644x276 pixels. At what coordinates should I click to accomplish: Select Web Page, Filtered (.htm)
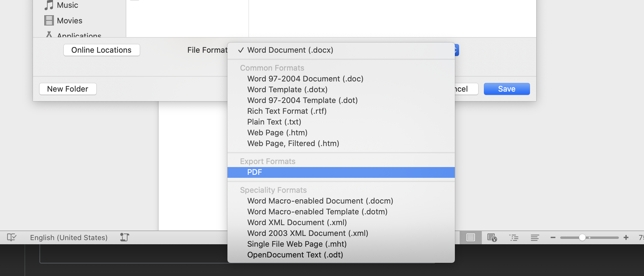coord(341,143)
